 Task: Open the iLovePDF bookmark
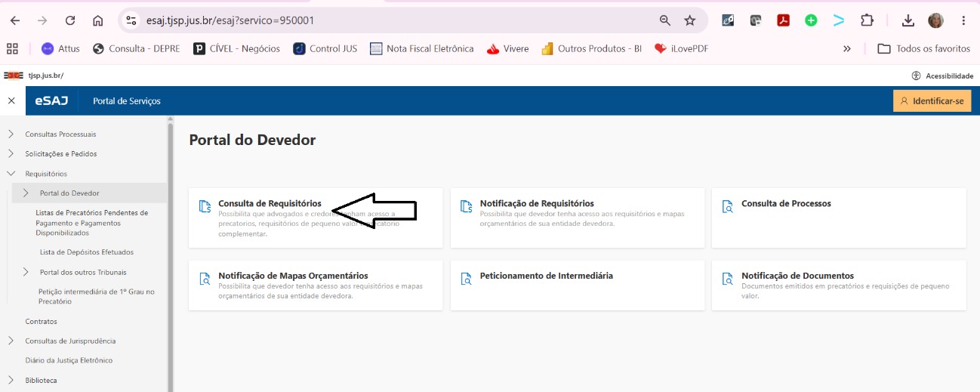(x=681, y=48)
